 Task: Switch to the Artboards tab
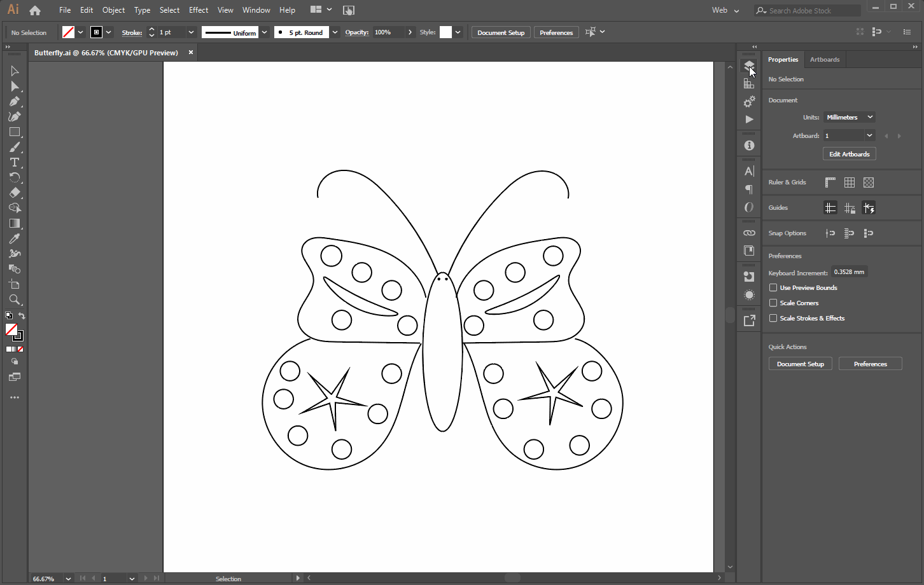(825, 59)
